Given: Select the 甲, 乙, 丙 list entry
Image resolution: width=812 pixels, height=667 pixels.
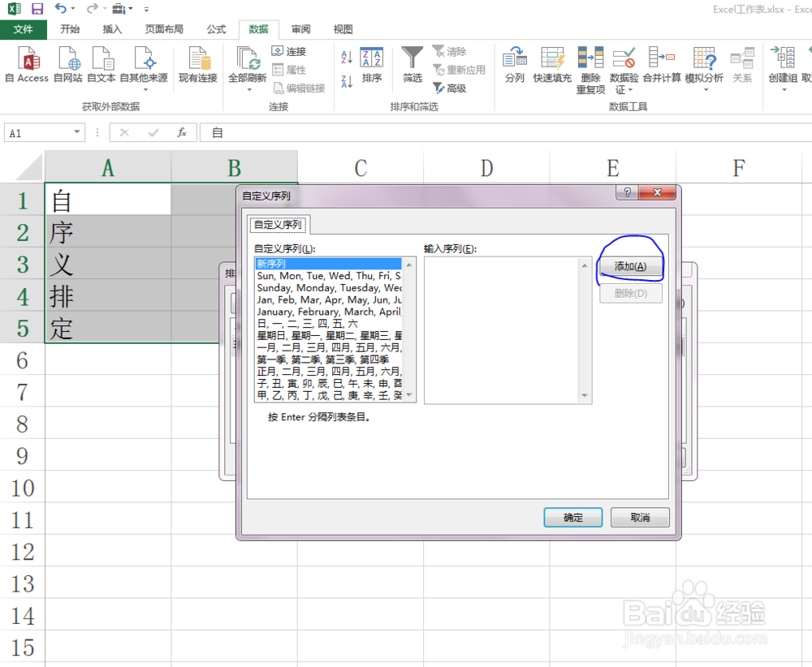Looking at the screenshot, I should 328,395.
